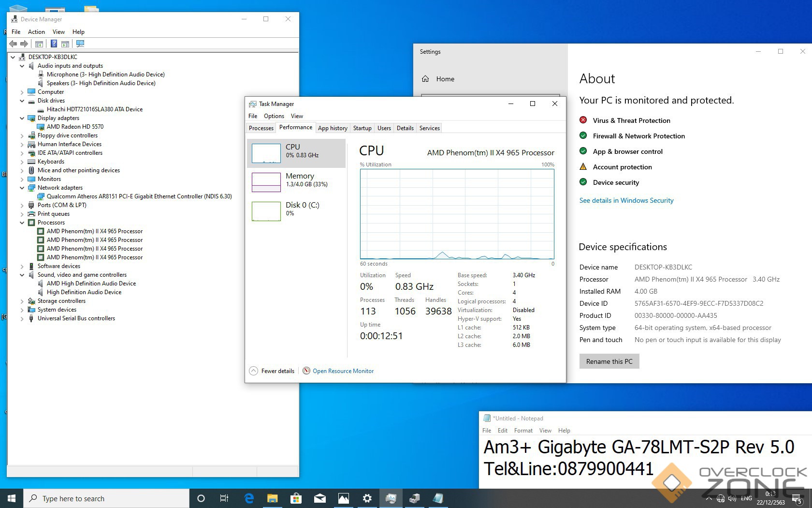Click the blue Help icon in Device Manager toolbar
This screenshot has height=508, width=812.
pyautogui.click(x=54, y=44)
